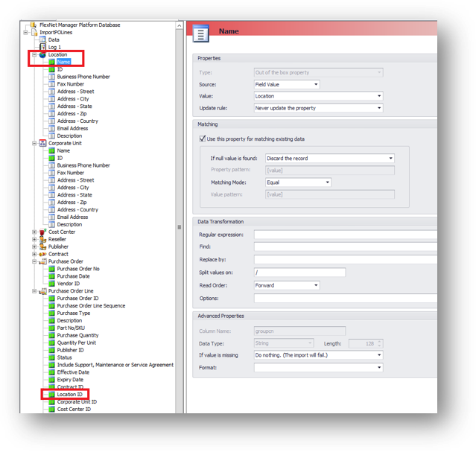The height and width of the screenshot is (452, 476).
Task: Click the Purchase Order Line icon
Action: coord(42,291)
